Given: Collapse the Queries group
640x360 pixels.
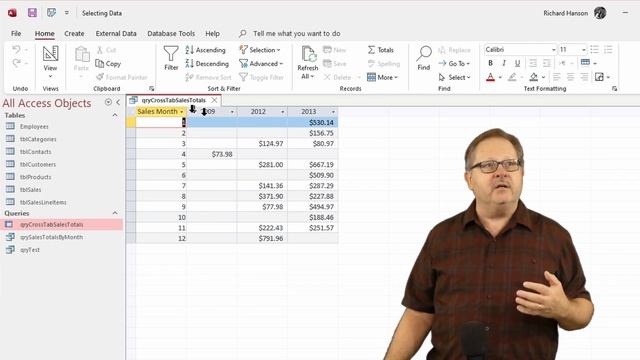Looking at the screenshot, I should tap(115, 213).
